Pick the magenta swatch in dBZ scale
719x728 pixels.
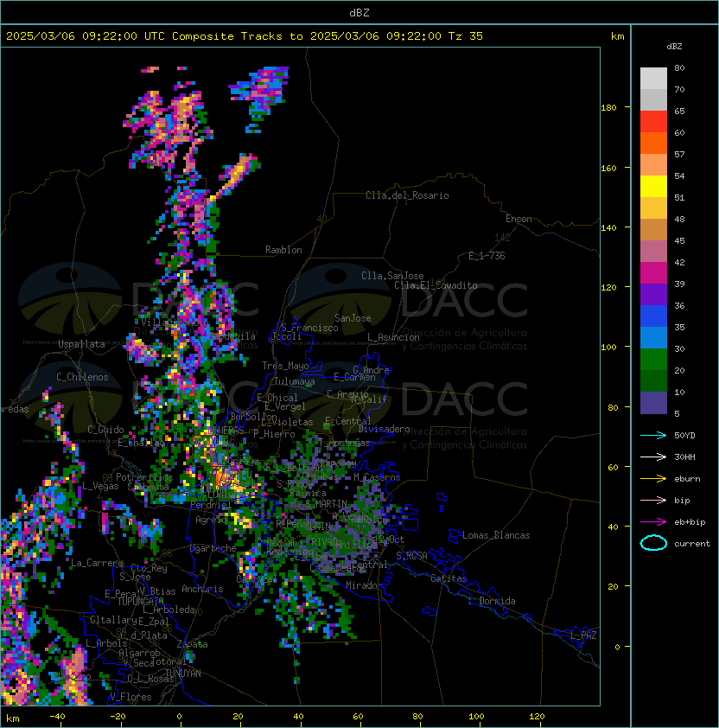click(x=653, y=273)
